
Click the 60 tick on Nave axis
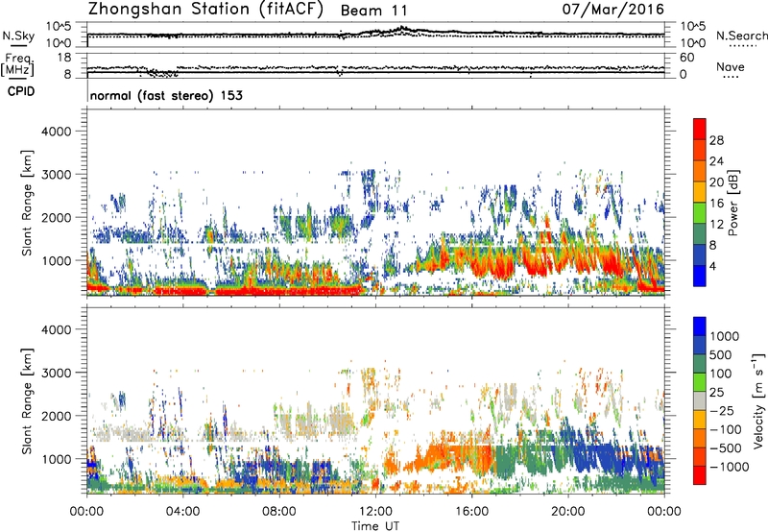pyautogui.click(x=686, y=58)
